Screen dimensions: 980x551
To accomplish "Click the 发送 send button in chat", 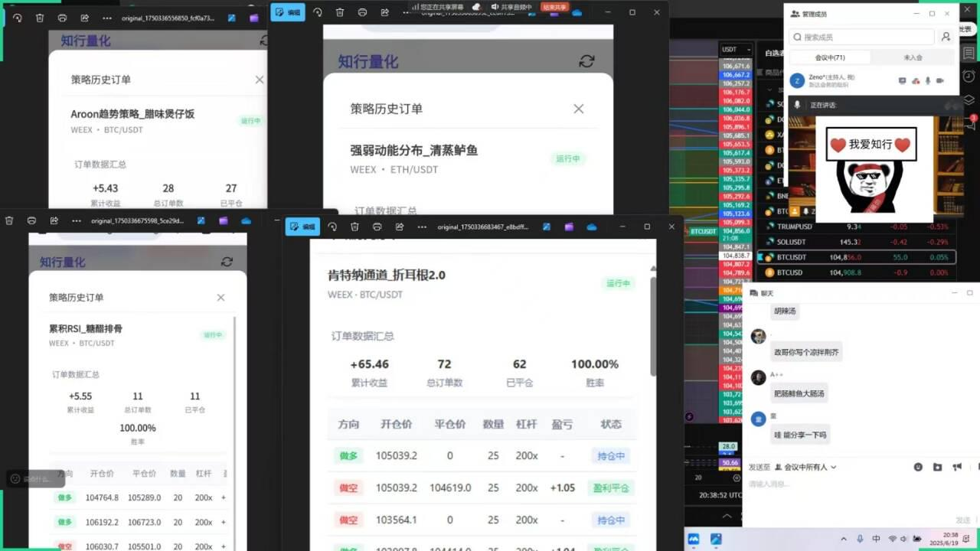I will click(962, 520).
